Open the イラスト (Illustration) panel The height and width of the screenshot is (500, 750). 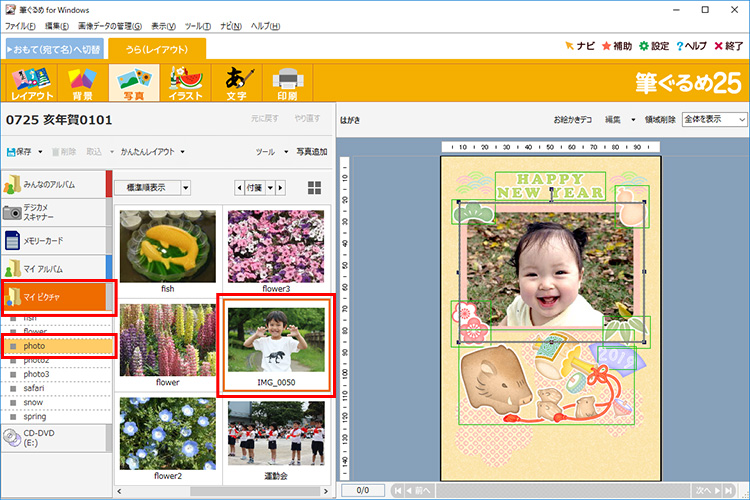point(185,84)
